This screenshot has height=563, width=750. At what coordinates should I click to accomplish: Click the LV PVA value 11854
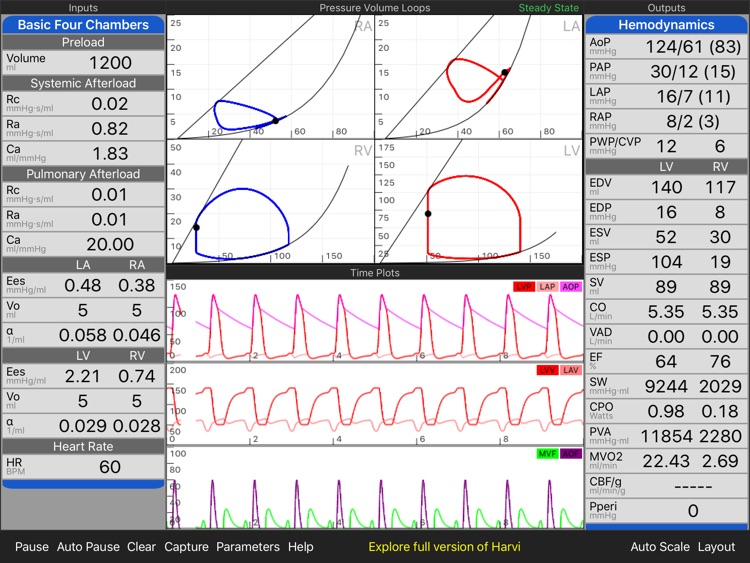click(x=666, y=436)
